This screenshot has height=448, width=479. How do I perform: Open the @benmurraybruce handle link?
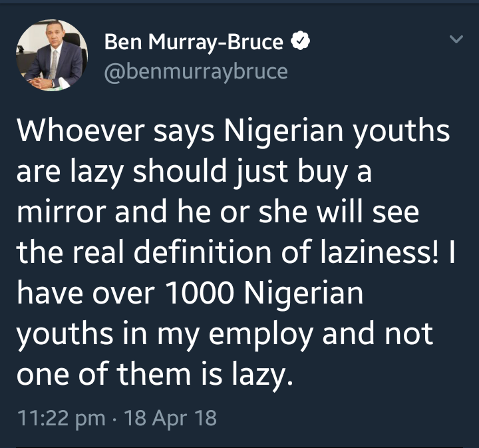tap(196, 71)
